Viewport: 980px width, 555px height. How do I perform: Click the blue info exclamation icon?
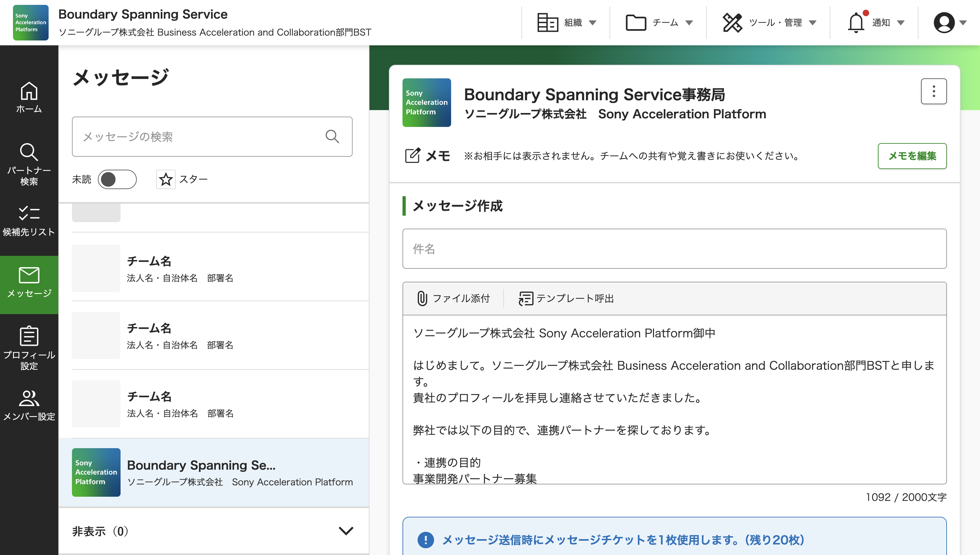(x=426, y=540)
